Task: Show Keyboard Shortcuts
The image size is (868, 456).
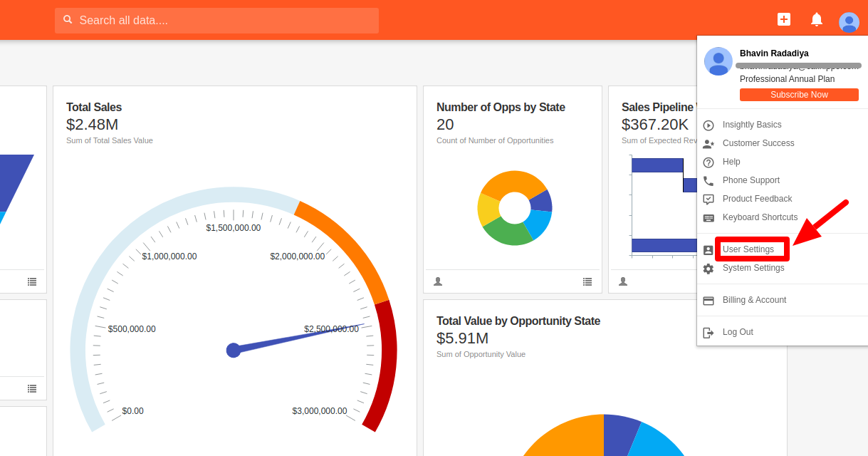Action: tap(760, 217)
